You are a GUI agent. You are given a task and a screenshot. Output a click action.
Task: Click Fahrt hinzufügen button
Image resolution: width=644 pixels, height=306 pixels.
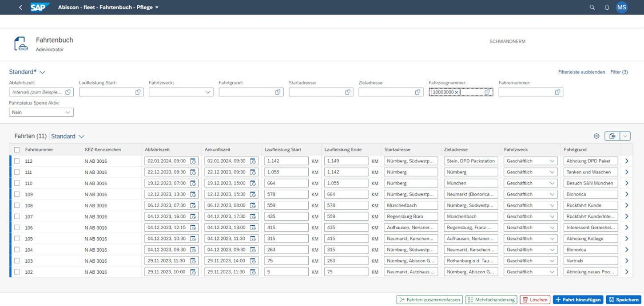(x=578, y=300)
